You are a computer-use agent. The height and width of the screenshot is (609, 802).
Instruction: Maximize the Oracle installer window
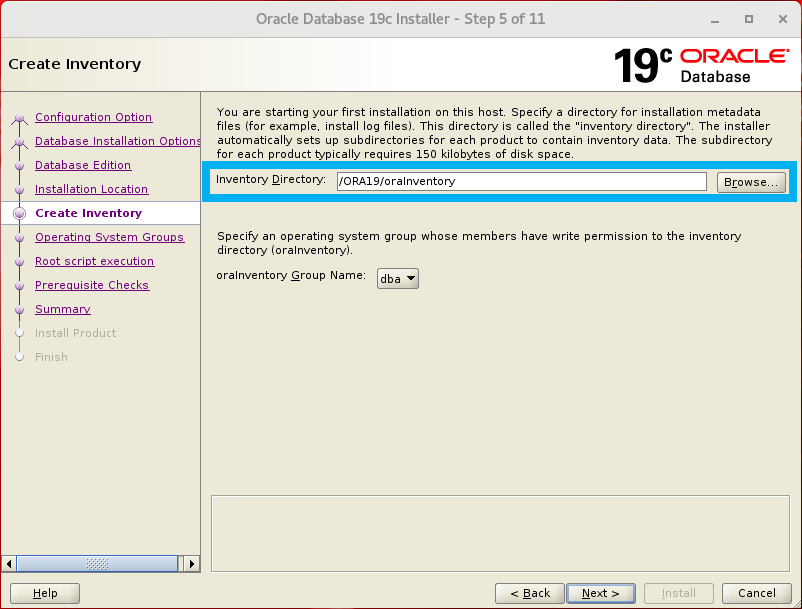[749, 19]
